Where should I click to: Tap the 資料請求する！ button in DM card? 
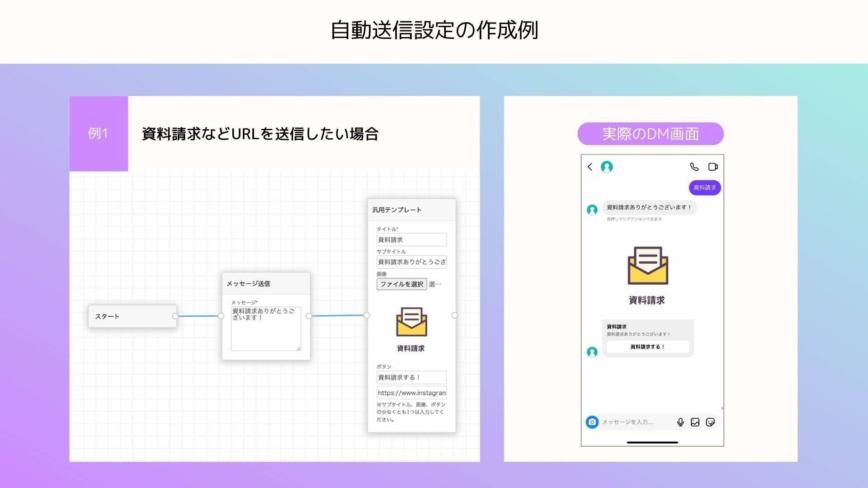(x=647, y=347)
